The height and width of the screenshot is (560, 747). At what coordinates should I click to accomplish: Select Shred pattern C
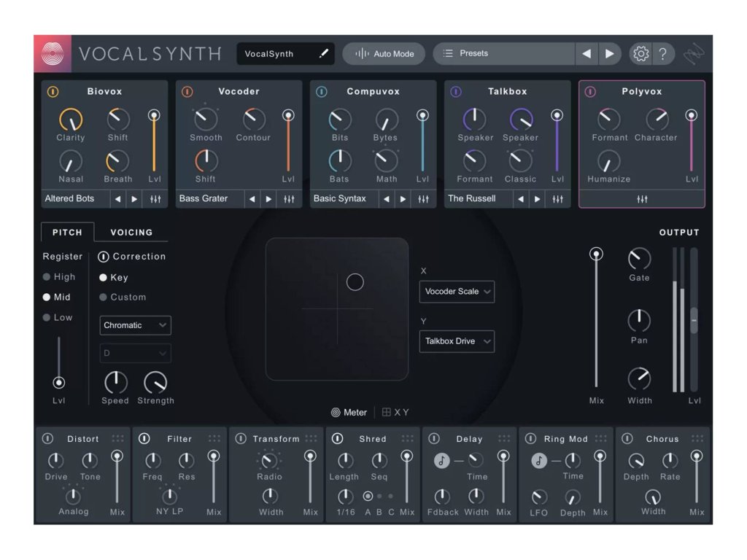coord(391,496)
